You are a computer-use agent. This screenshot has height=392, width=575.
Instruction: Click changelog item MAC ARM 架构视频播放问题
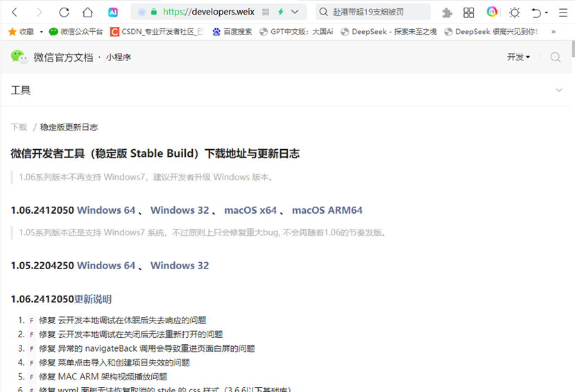[x=103, y=377]
